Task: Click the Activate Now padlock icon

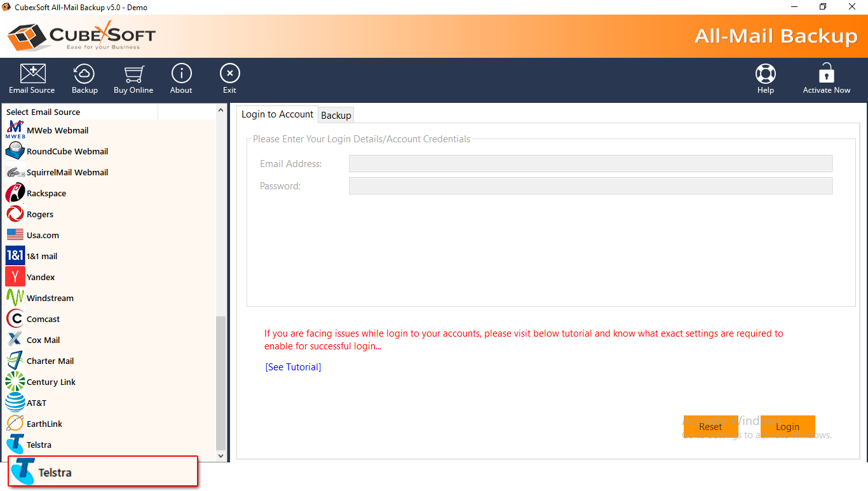Action: 826,74
